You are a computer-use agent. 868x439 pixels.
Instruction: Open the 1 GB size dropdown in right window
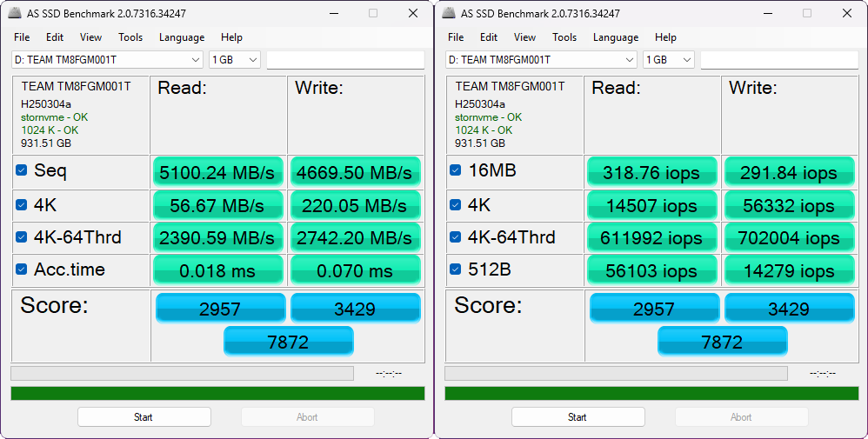[x=669, y=60]
